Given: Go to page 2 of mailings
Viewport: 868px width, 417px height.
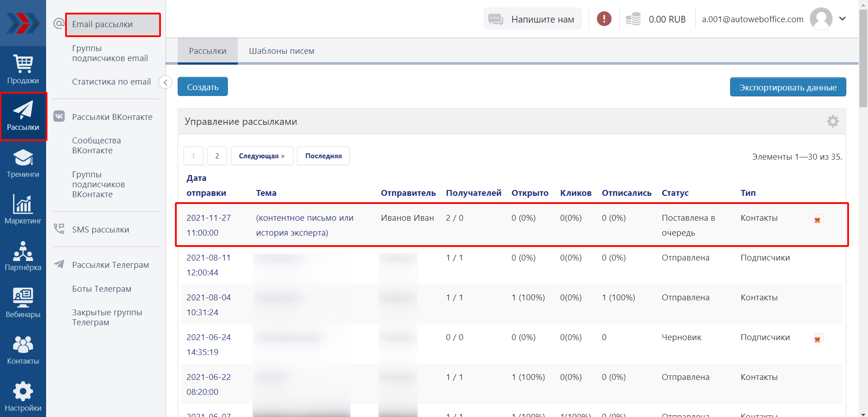Looking at the screenshot, I should click(217, 156).
